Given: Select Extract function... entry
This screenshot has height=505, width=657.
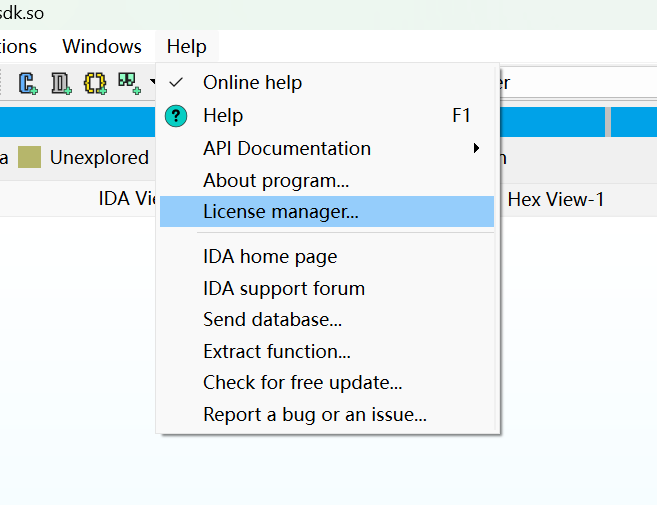Looking at the screenshot, I should click(327, 351).
